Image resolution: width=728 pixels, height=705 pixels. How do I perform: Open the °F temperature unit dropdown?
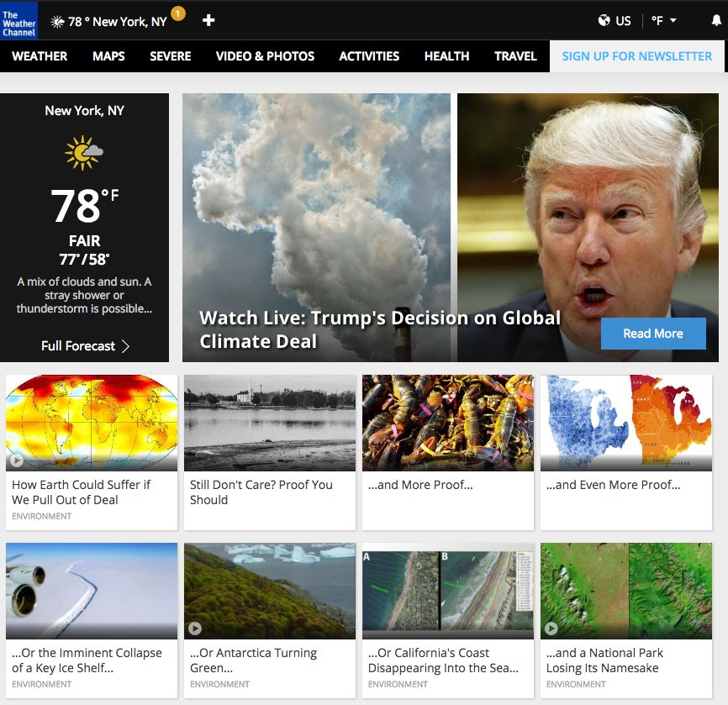pos(664,21)
